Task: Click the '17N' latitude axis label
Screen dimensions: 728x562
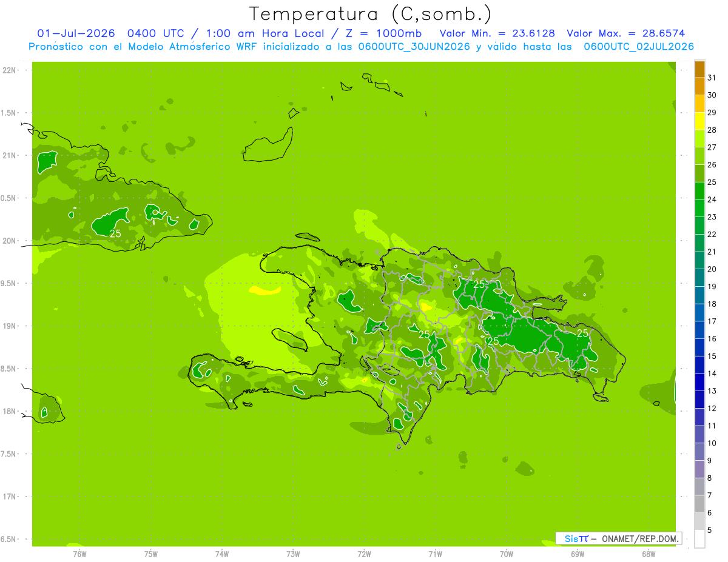Action: (10, 497)
